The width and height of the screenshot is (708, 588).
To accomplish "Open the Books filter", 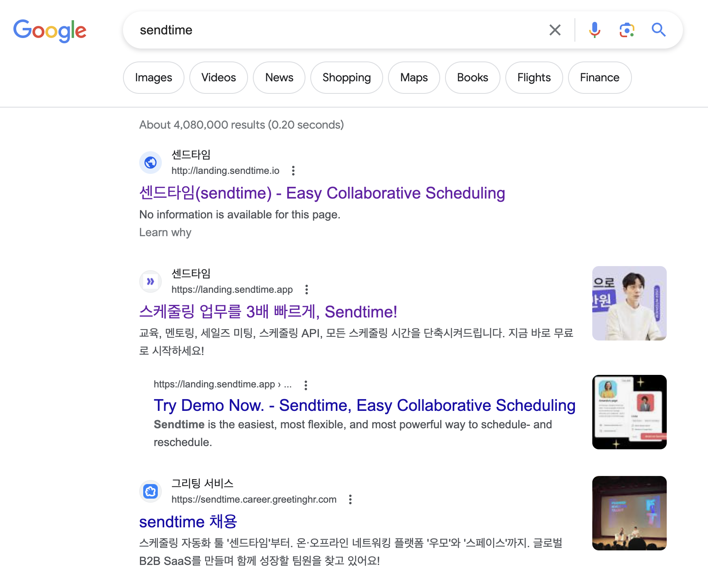I will [x=473, y=78].
